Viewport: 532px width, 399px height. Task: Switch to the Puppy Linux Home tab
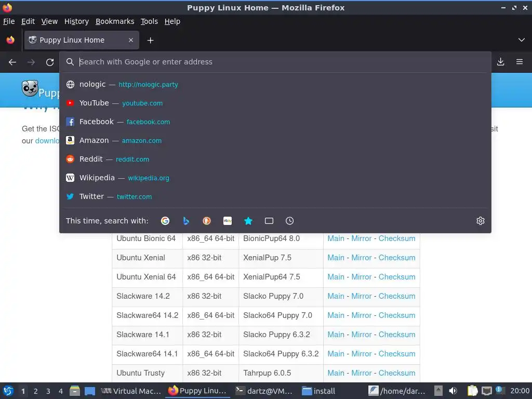pyautogui.click(x=82, y=40)
